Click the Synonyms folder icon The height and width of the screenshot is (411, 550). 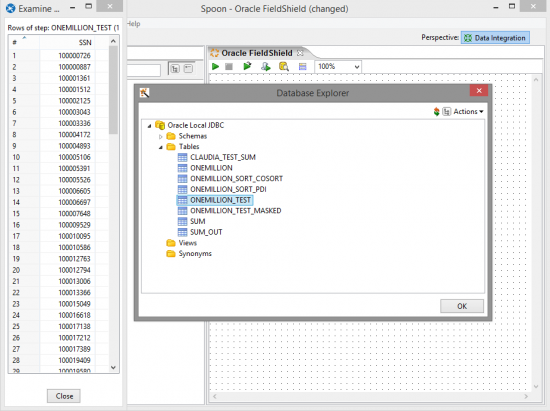tap(171, 254)
